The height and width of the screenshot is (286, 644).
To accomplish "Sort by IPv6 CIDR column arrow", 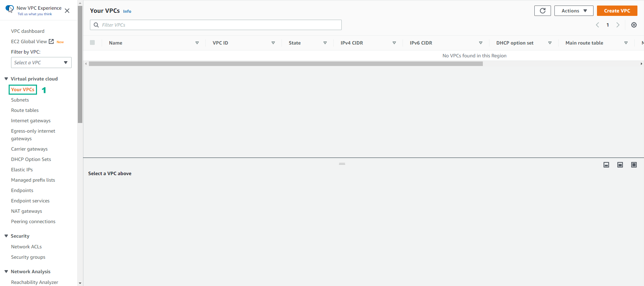I will (481, 43).
